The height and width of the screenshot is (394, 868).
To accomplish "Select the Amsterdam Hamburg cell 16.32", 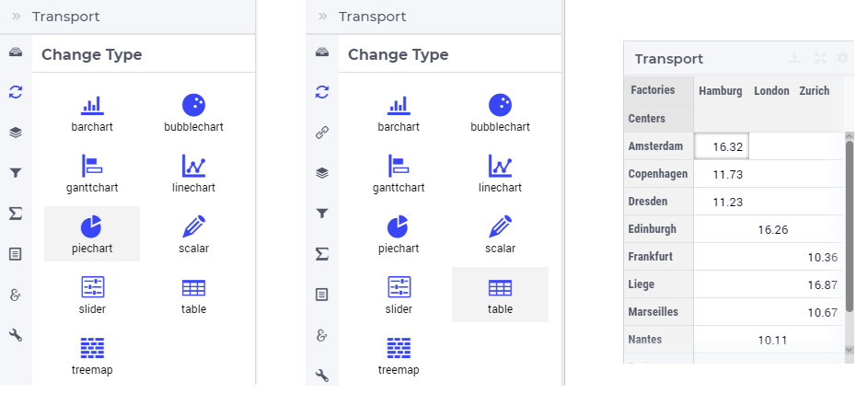I will (722, 146).
